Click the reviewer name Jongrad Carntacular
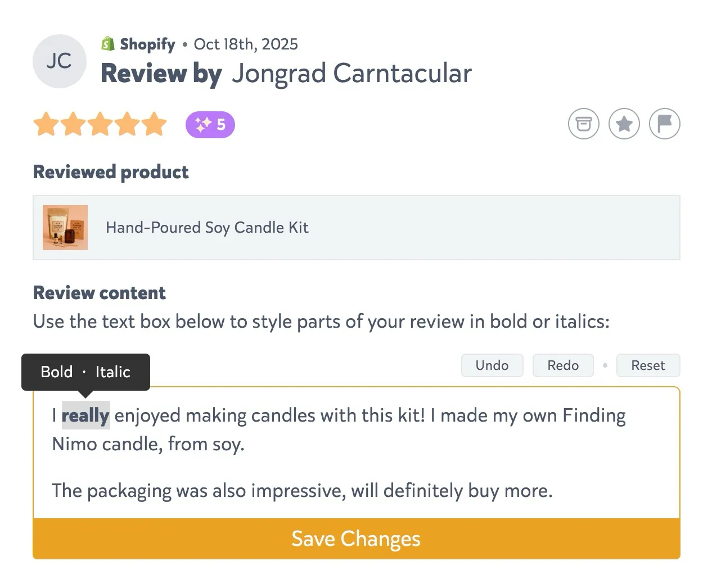This screenshot has width=712, height=588. (x=351, y=73)
